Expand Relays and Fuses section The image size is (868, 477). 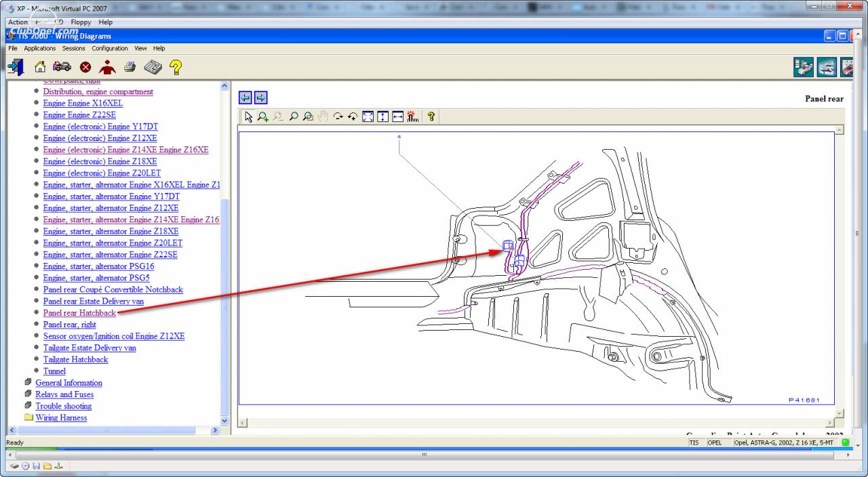click(64, 394)
